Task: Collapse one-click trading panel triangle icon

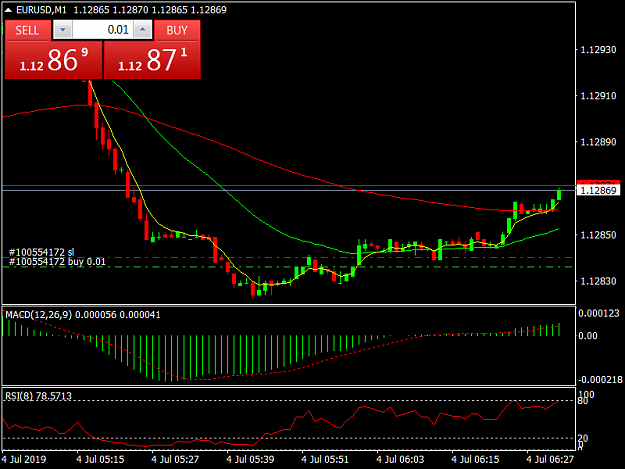Action: [x=8, y=10]
